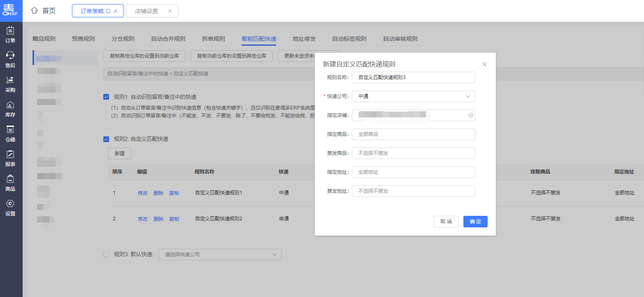644x297 pixels.
Task: Click the 排除商品 column header
Action: 540,172
